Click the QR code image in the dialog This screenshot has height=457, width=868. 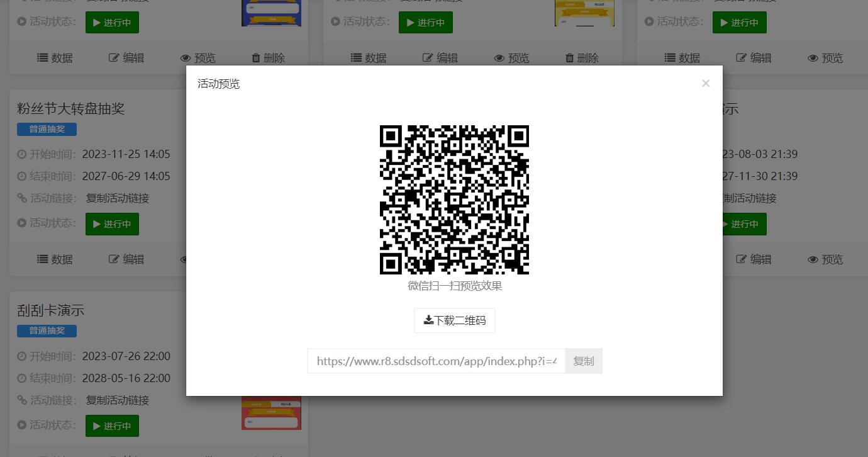click(454, 200)
